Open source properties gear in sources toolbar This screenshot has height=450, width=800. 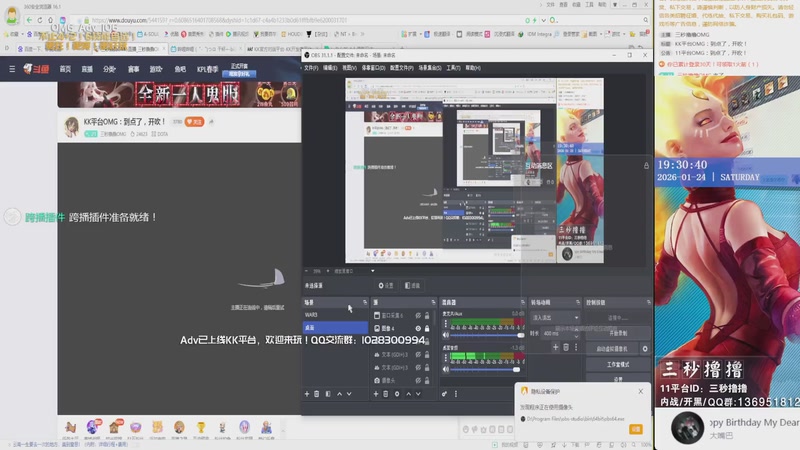click(x=397, y=394)
